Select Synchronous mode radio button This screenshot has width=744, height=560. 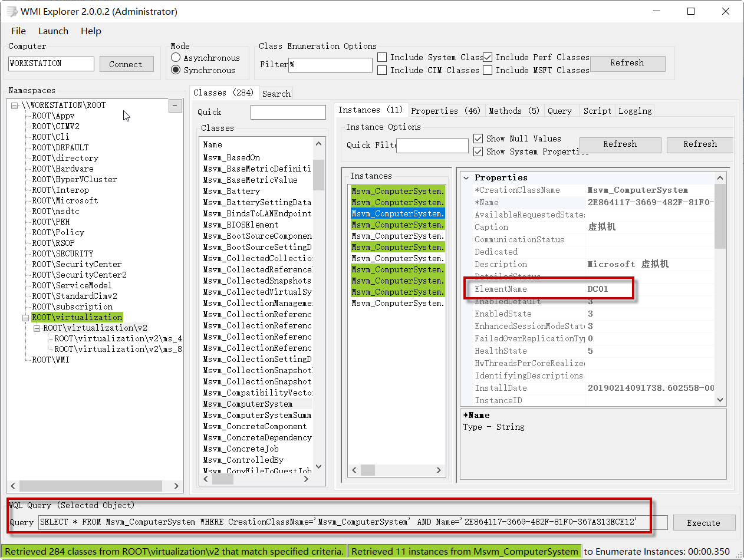pos(176,70)
